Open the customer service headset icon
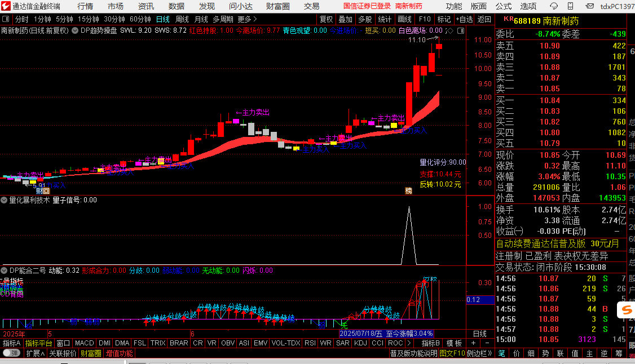Screen dimensions: 635x364 554,6
